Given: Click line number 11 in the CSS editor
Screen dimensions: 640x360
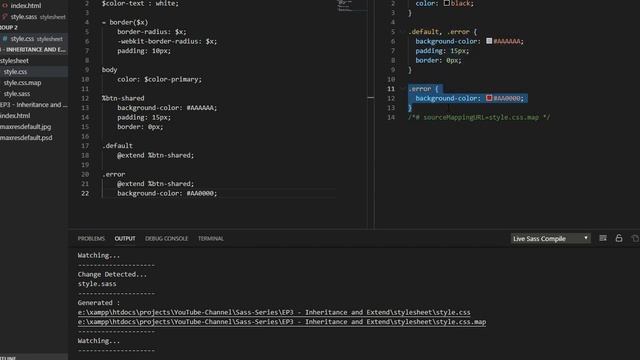Looking at the screenshot, I should pyautogui.click(x=391, y=89).
